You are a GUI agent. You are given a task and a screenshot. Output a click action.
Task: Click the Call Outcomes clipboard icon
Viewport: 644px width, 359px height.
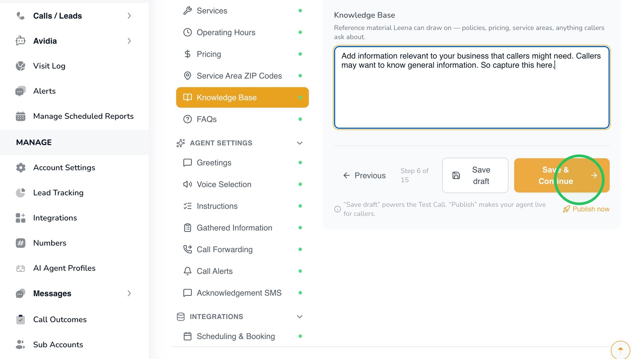(x=20, y=320)
